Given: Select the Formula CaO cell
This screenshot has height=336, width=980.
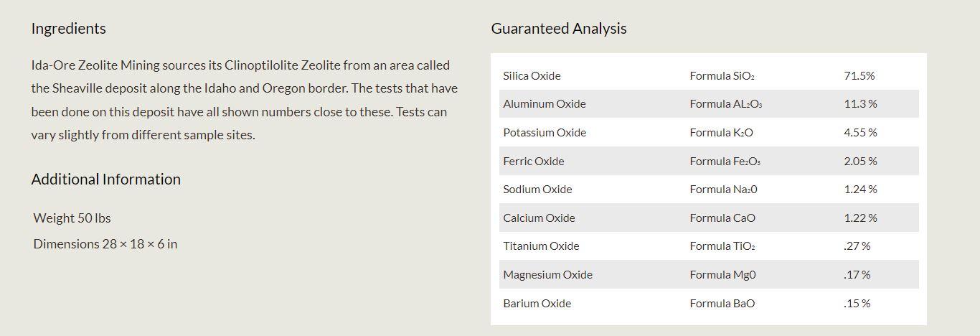Looking at the screenshot, I should (722, 218).
